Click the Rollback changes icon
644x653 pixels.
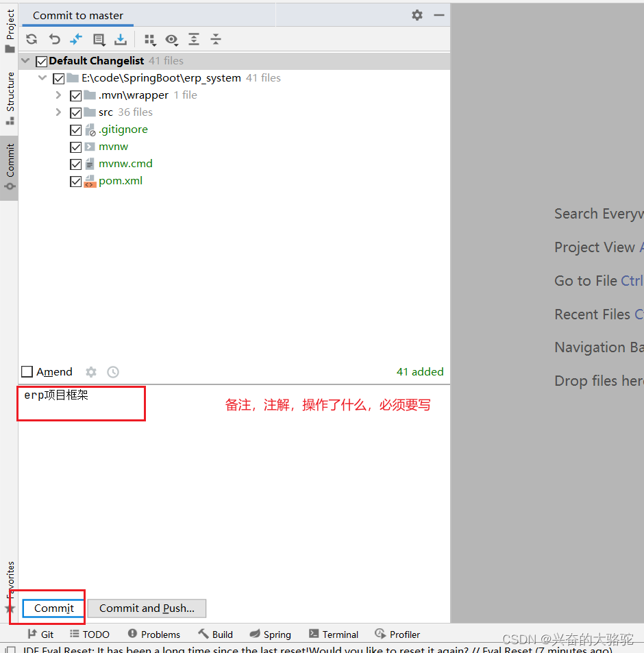[x=54, y=39]
